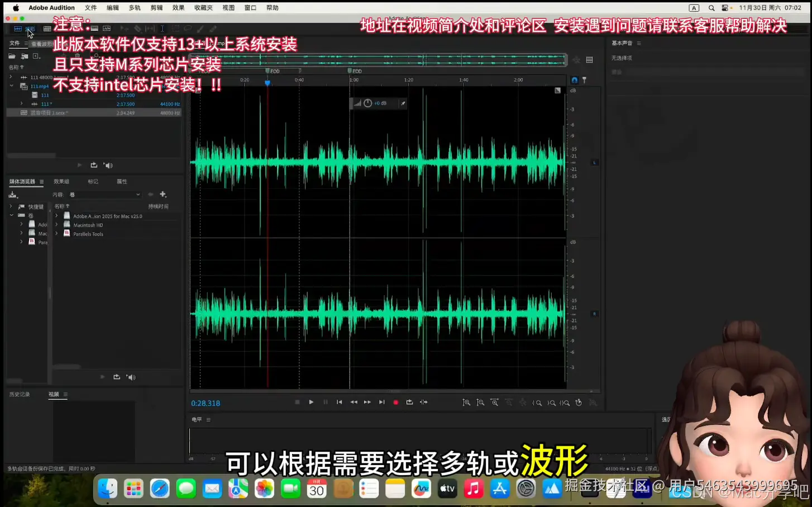Expand the Parallels Tools volume row
812x507 pixels.
[56, 234]
